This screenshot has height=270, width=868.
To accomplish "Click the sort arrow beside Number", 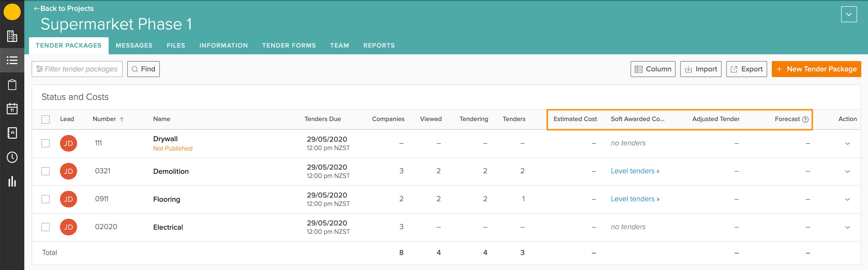I will point(122,119).
